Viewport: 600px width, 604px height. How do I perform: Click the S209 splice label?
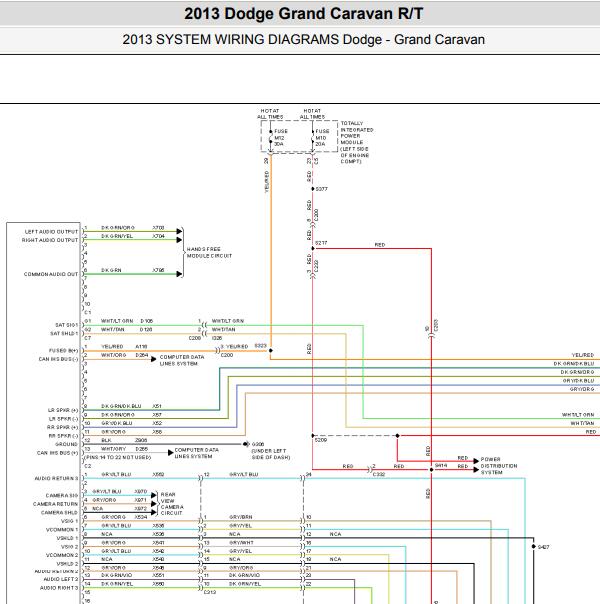pyautogui.click(x=321, y=440)
